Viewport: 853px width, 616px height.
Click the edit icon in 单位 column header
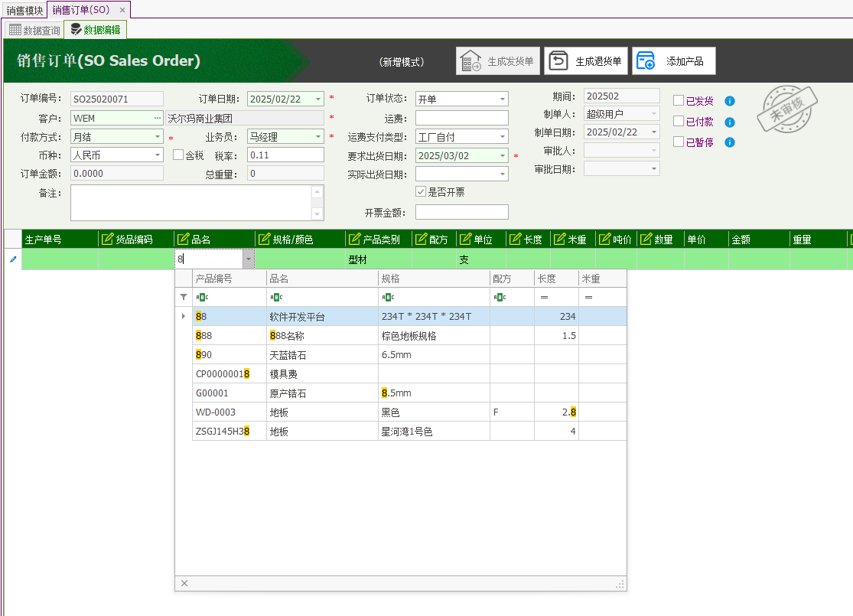[466, 239]
